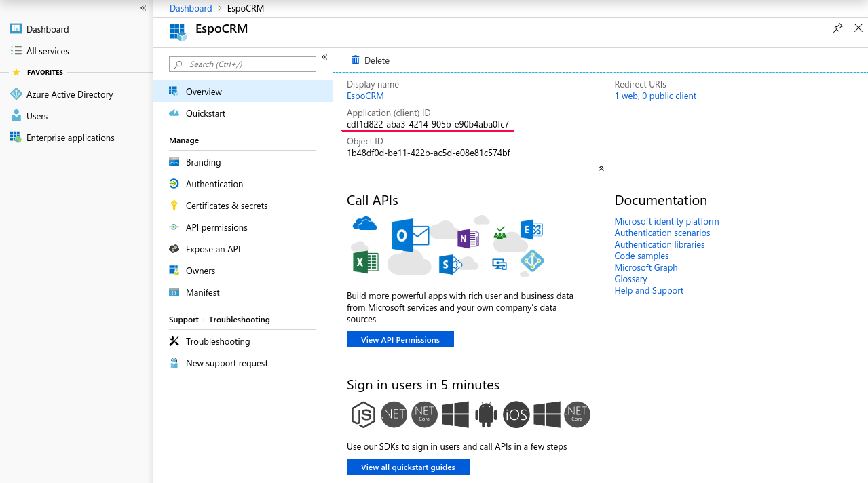Open the Microsoft Graph documentation link
The width and height of the screenshot is (868, 483).
645,267
